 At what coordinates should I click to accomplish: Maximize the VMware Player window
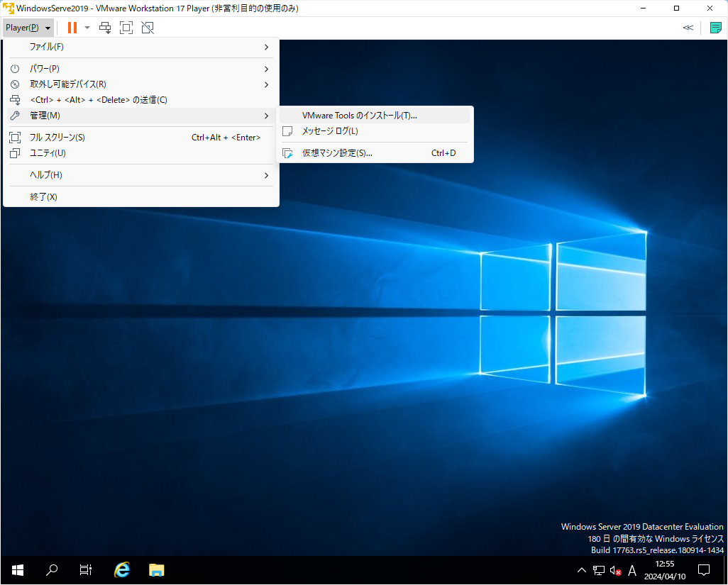click(676, 9)
